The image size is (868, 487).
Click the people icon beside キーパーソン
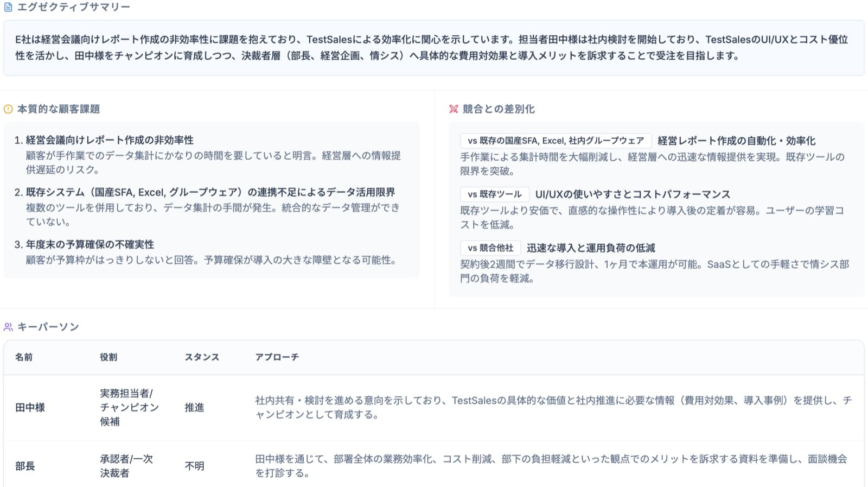8,327
